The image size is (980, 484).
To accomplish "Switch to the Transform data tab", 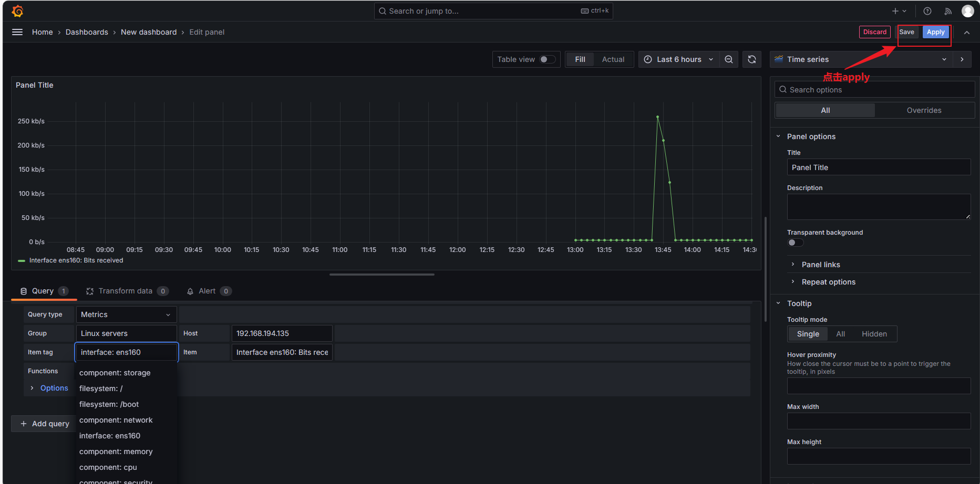I will (127, 291).
